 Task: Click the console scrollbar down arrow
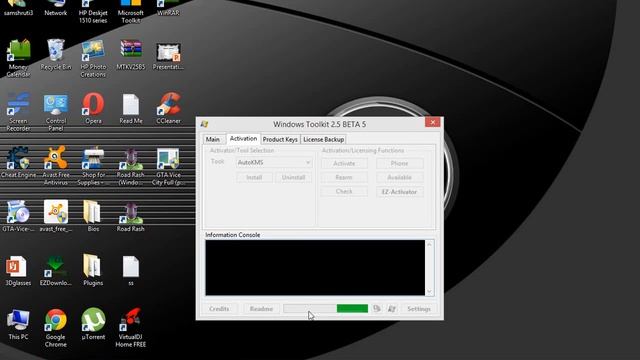(x=429, y=291)
